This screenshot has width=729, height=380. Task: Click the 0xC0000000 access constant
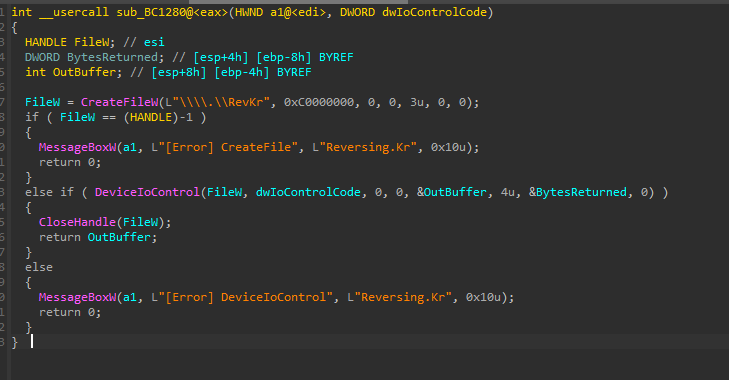click(319, 102)
